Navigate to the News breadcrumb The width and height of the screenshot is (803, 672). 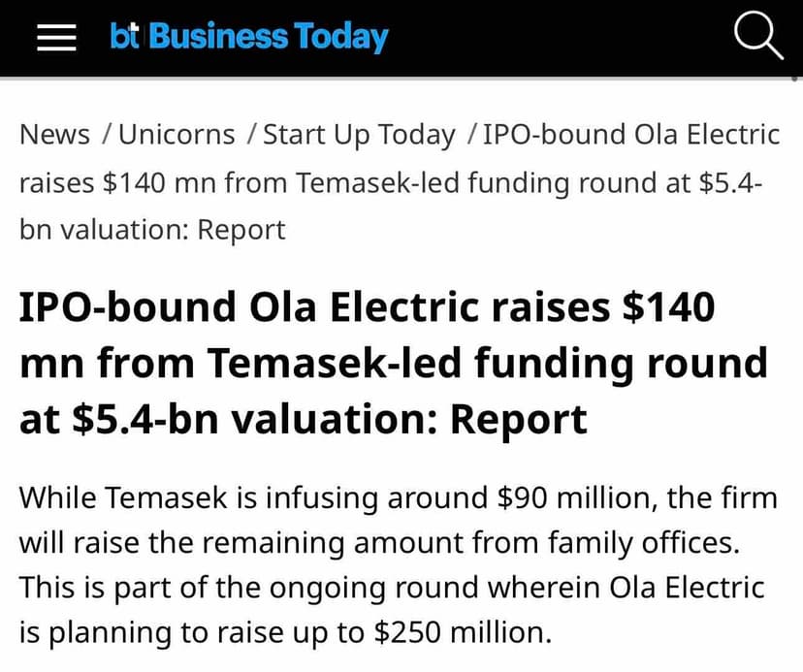(x=55, y=135)
